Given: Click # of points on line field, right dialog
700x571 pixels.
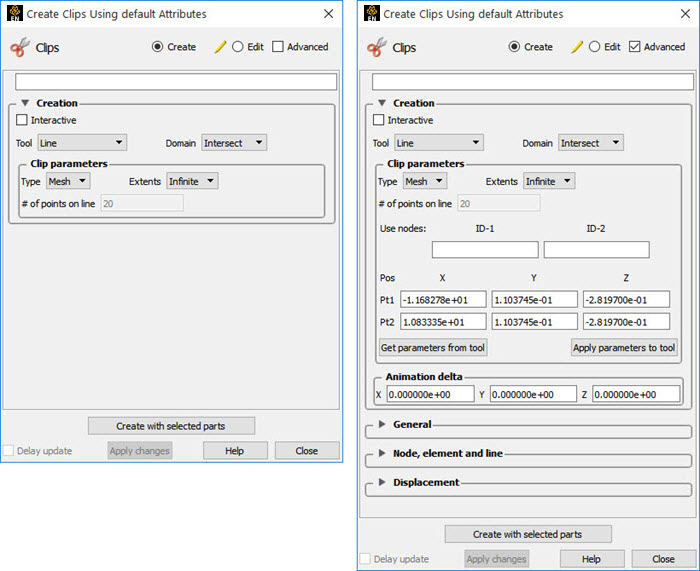Looking at the screenshot, I should (x=499, y=203).
